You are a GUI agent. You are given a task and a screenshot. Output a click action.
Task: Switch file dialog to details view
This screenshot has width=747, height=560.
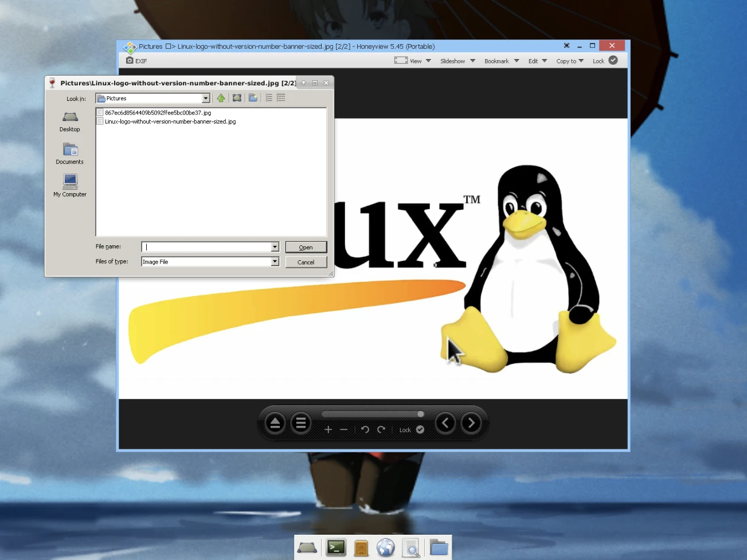point(281,98)
